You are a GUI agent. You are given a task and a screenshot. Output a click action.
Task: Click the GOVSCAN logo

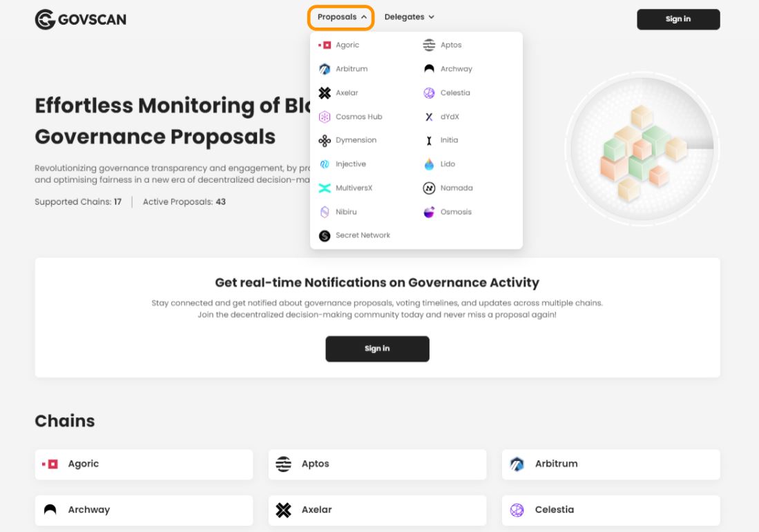[80, 19]
